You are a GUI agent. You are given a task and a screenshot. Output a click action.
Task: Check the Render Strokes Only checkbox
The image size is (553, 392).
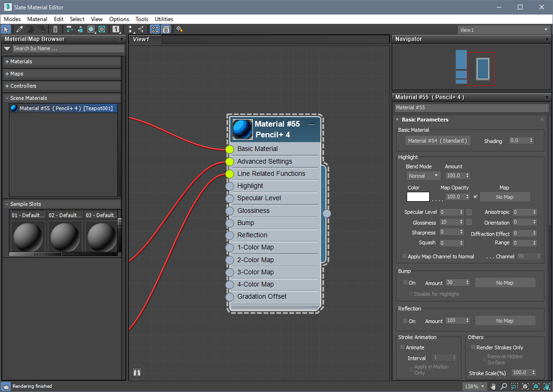coord(473,347)
